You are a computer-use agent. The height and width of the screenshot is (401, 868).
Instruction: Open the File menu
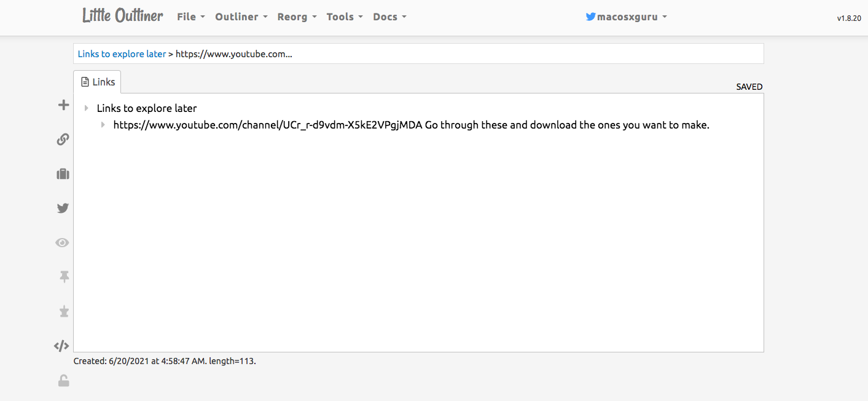pyautogui.click(x=191, y=17)
